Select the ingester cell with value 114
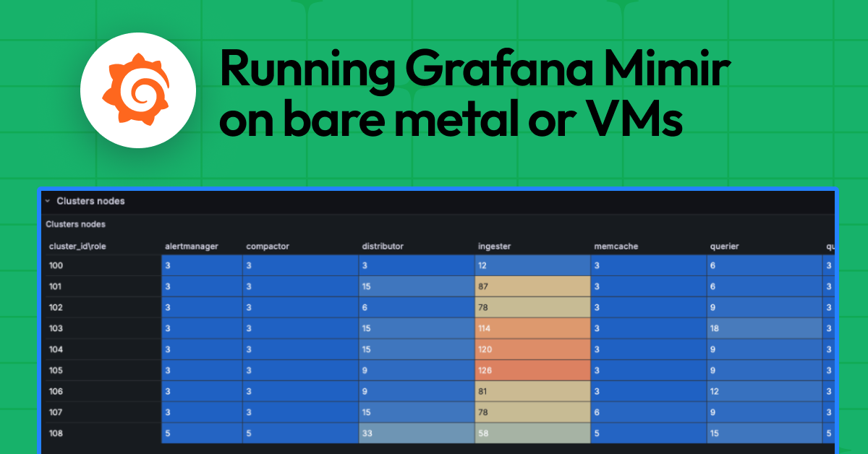868x454 pixels. pyautogui.click(x=532, y=328)
